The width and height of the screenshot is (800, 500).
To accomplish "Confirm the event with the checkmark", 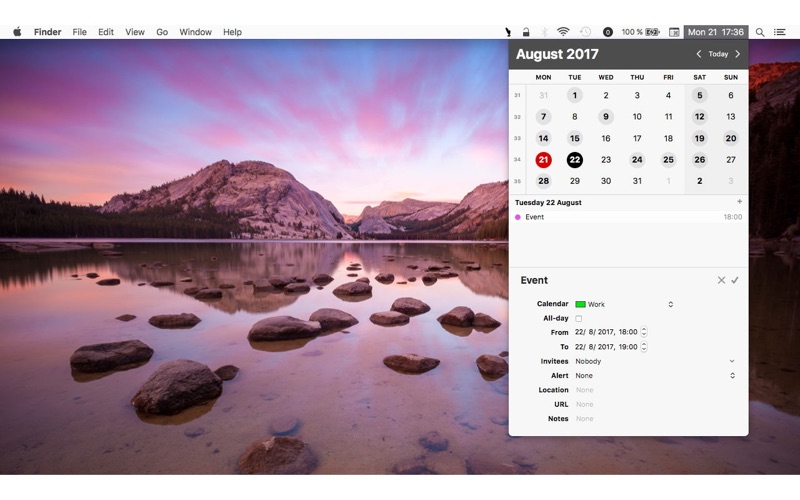I will tap(735, 280).
